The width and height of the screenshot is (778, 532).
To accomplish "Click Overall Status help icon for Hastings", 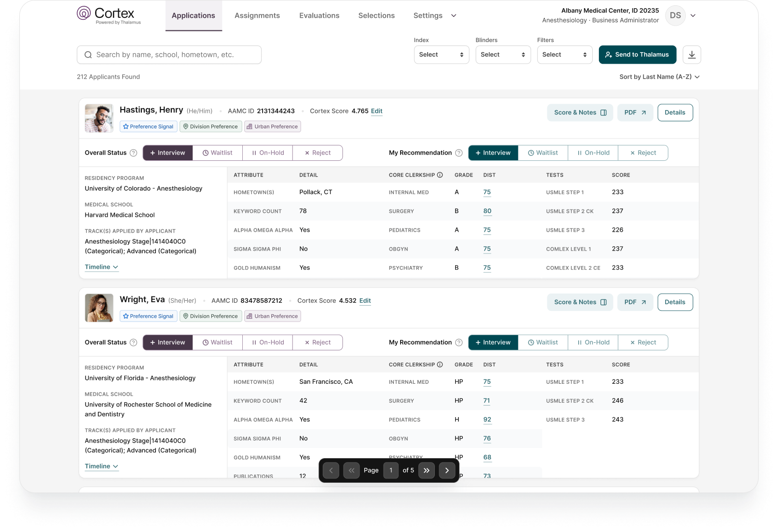I will click(134, 153).
